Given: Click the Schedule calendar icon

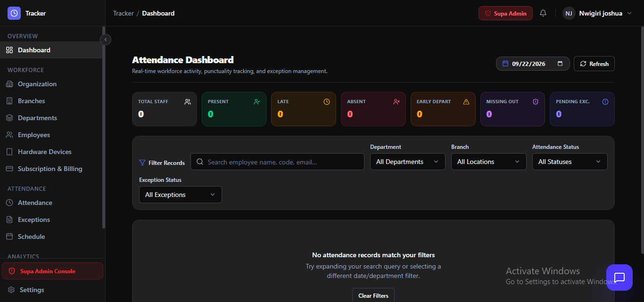Looking at the screenshot, I should coord(9,237).
